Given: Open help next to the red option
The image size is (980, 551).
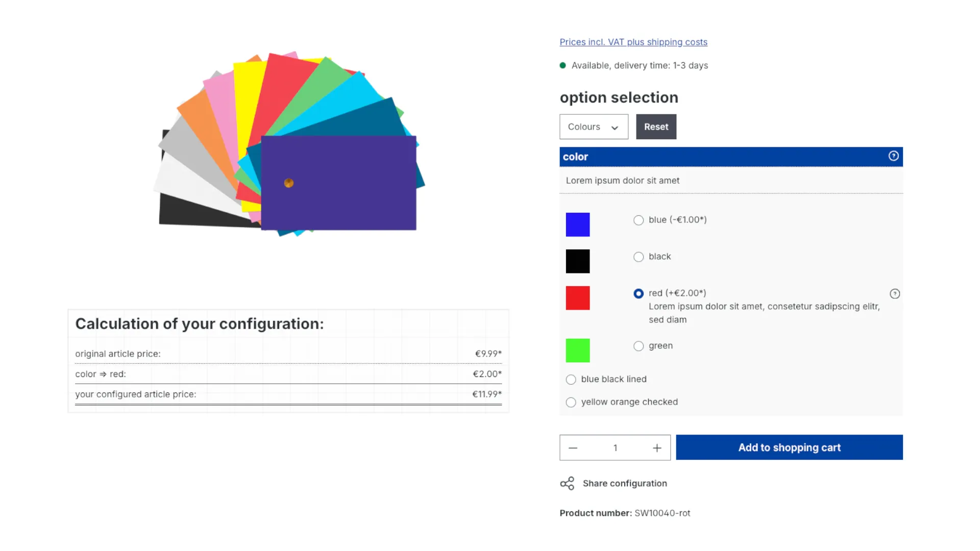Looking at the screenshot, I should coord(895,293).
